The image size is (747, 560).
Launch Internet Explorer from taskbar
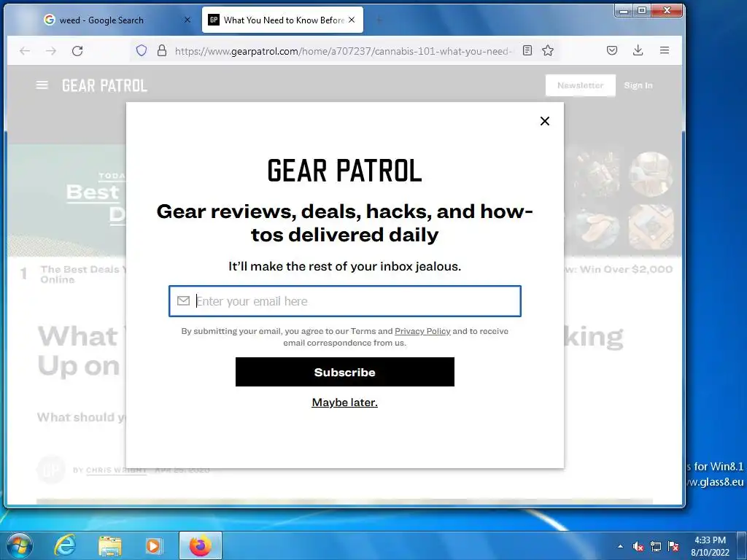(x=64, y=545)
